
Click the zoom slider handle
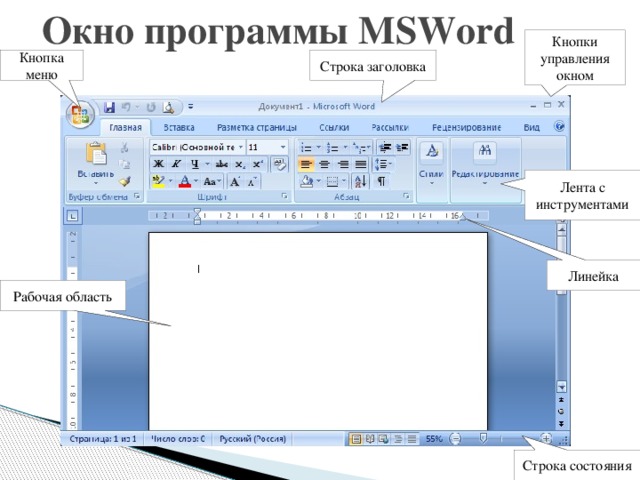tap(483, 439)
